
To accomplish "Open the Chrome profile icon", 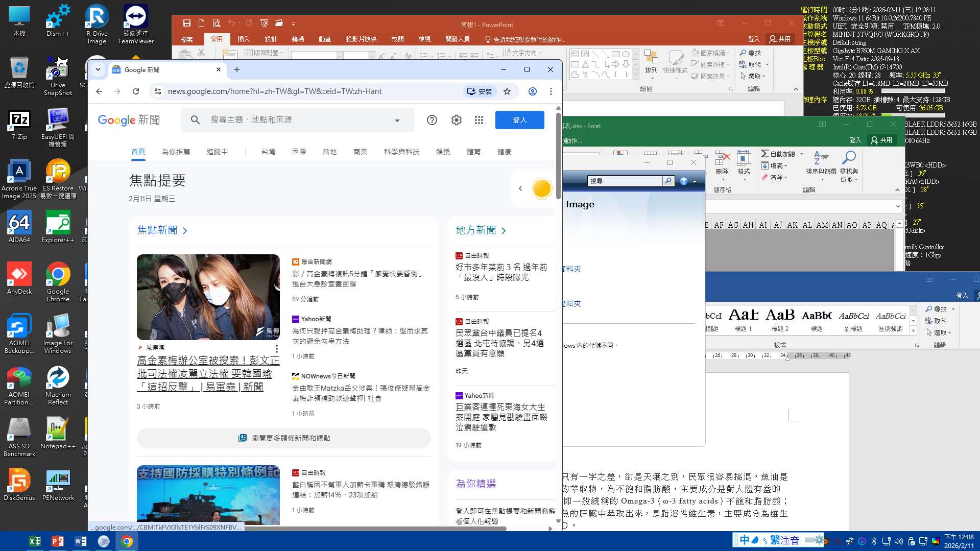I will tap(532, 91).
